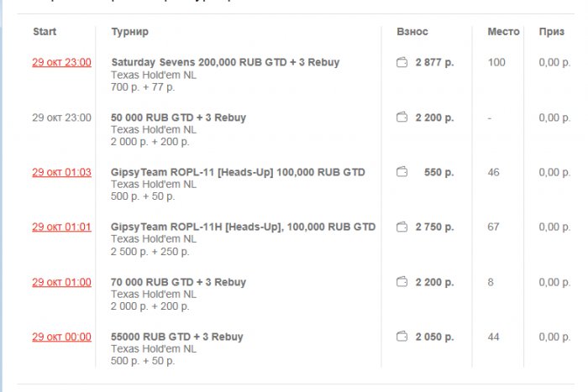The image size is (588, 392).
Task: Open the 29 окт 01:03 date link
Action: [x=61, y=172]
